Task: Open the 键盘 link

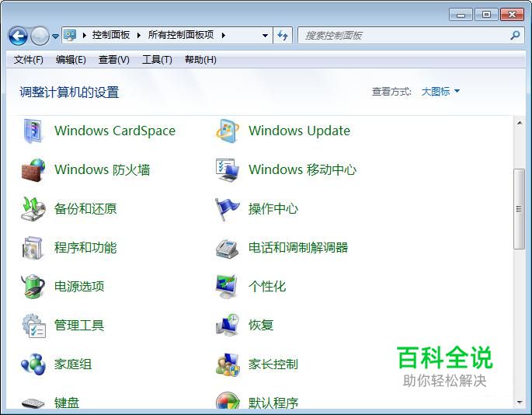Action: tap(67, 403)
